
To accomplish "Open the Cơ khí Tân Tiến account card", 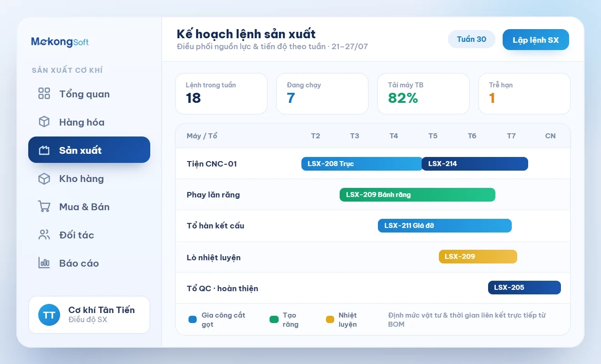I will coord(89,315).
